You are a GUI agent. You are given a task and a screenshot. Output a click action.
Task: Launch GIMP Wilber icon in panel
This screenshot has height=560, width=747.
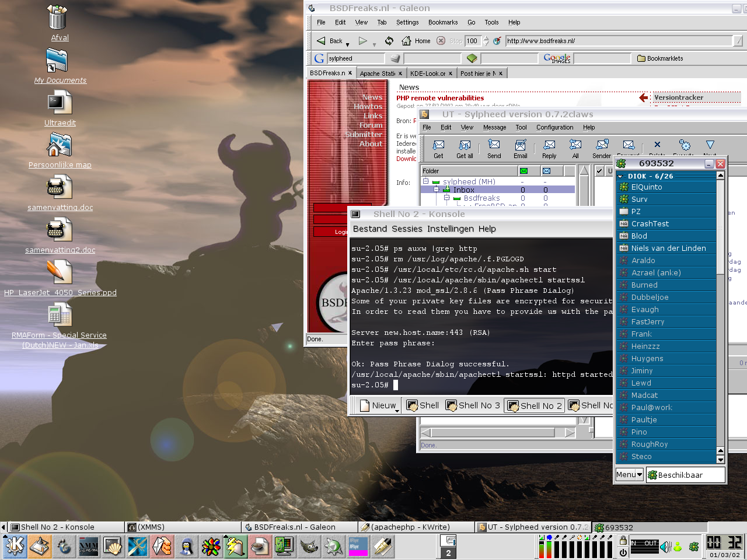pyautogui.click(x=309, y=547)
